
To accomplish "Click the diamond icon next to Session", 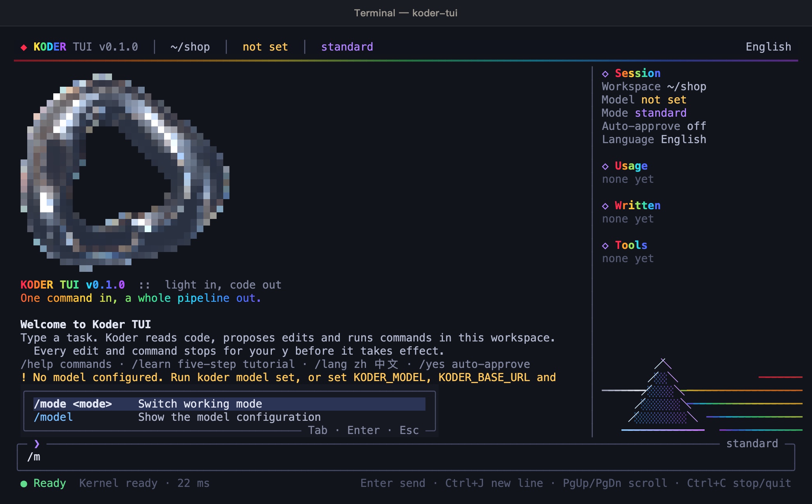I will tap(605, 74).
